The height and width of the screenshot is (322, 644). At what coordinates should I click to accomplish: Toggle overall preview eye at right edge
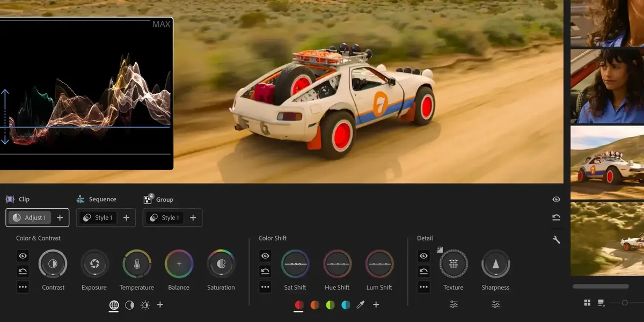(557, 199)
